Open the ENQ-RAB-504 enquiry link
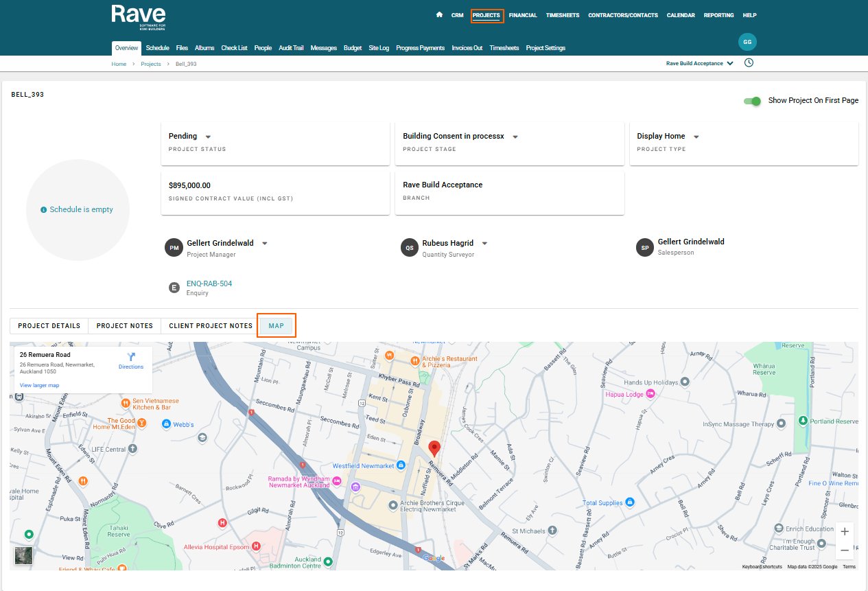Screen dimensions: 868x591 tap(209, 283)
